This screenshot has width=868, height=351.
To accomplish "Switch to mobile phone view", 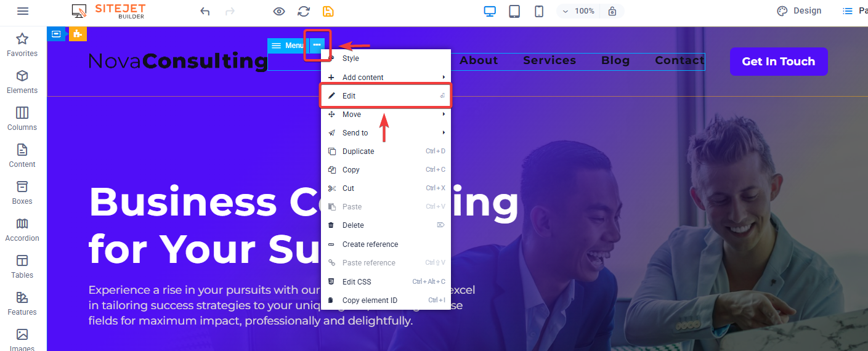I will 539,11.
